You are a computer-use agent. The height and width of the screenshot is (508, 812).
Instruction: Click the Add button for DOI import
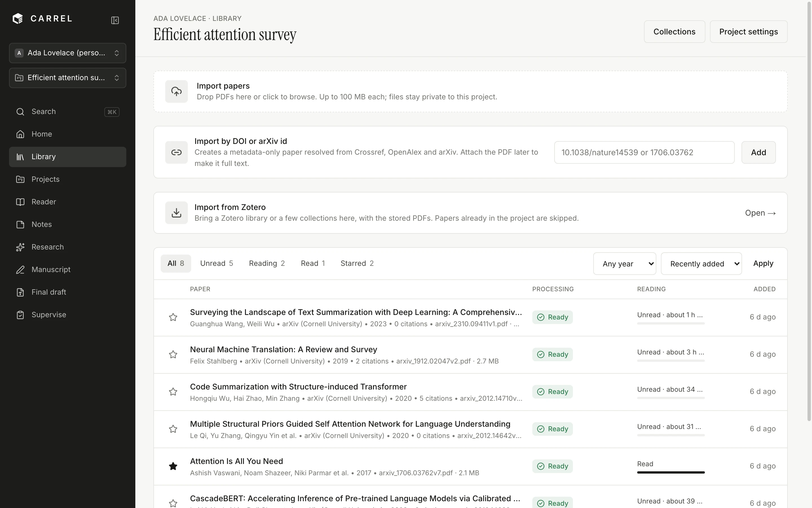point(758,152)
